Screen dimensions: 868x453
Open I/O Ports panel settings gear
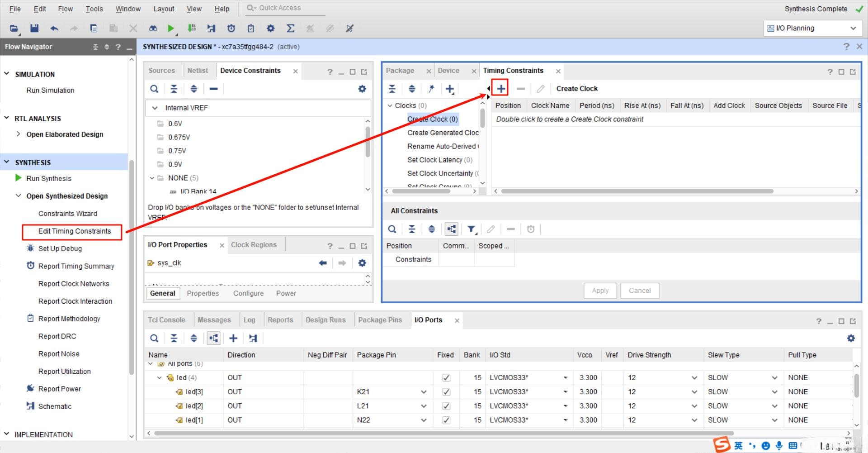851,338
